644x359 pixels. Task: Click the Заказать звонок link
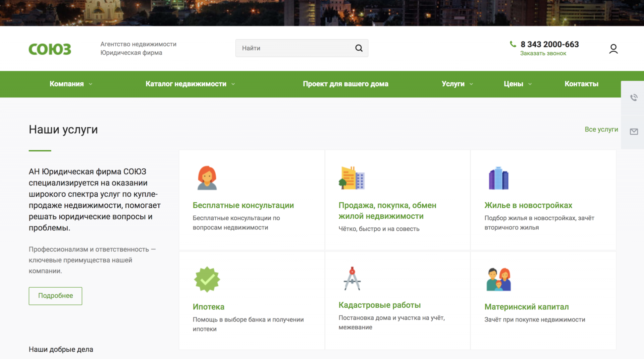543,53
